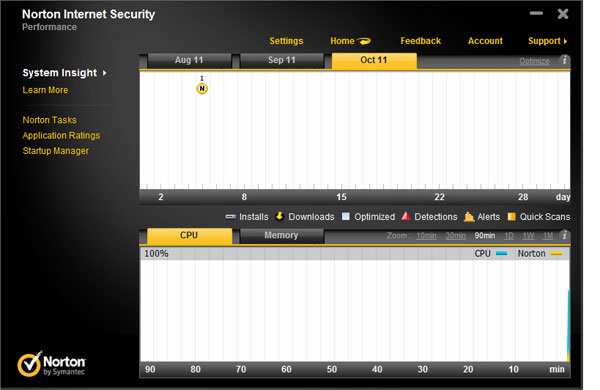Click the Detections legend label
This screenshot has height=390, width=600.
[436, 217]
